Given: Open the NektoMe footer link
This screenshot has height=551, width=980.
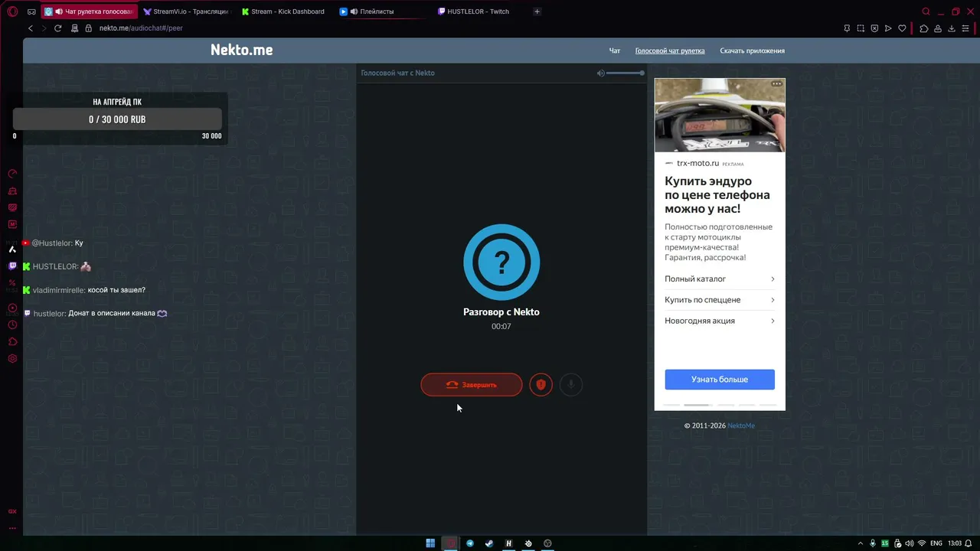Looking at the screenshot, I should coord(741,425).
